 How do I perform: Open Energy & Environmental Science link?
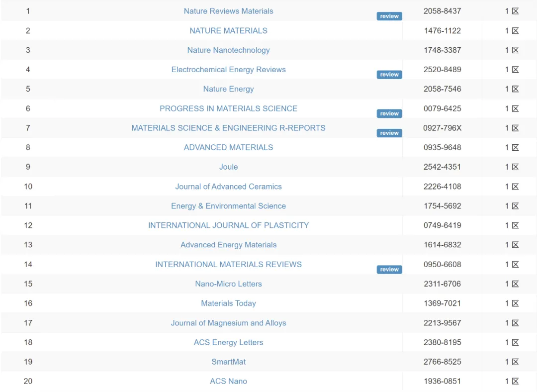point(228,206)
